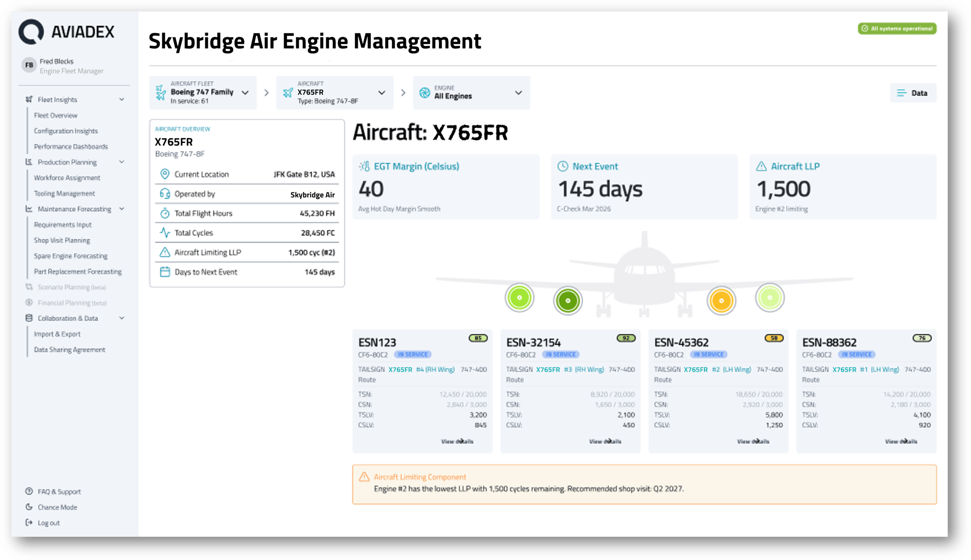Click the 85 health score badge on ESN123
The width and height of the screenshot is (971, 560).
tap(478, 338)
